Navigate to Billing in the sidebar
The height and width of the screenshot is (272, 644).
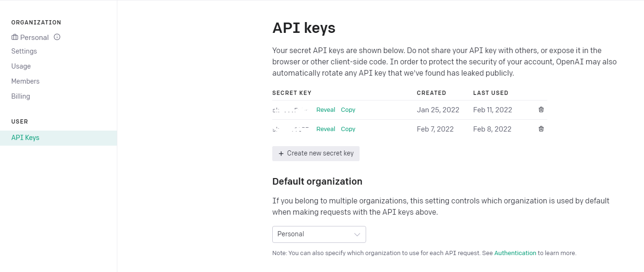(x=21, y=96)
